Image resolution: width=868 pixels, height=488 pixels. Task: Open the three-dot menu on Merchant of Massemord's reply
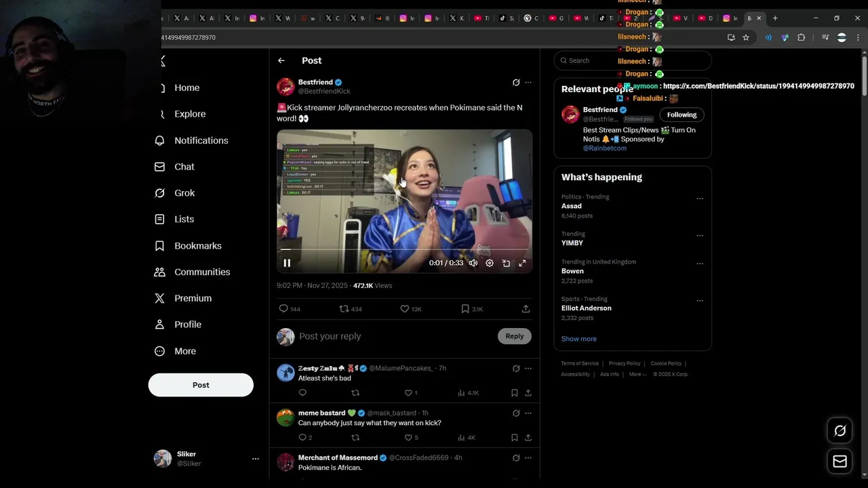528,458
